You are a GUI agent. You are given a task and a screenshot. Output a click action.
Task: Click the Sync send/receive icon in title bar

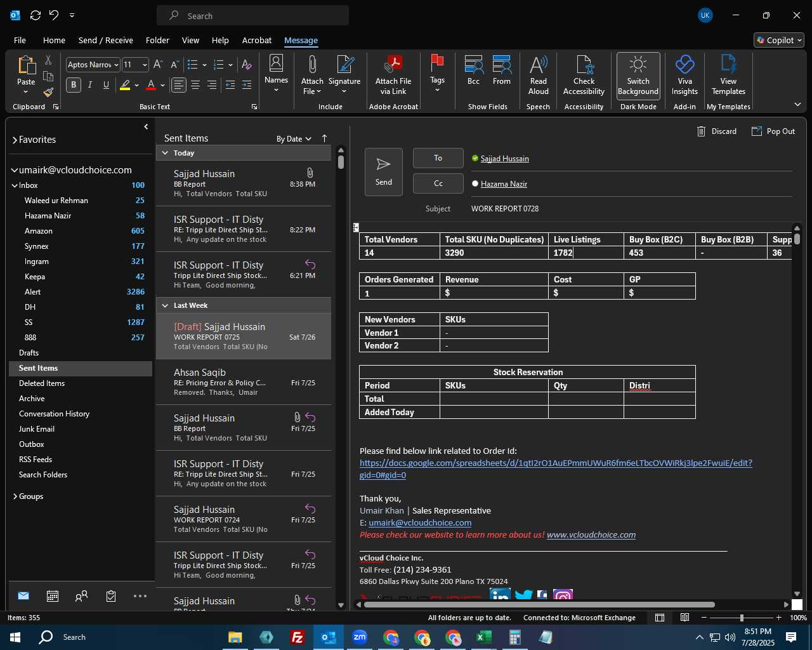point(36,15)
